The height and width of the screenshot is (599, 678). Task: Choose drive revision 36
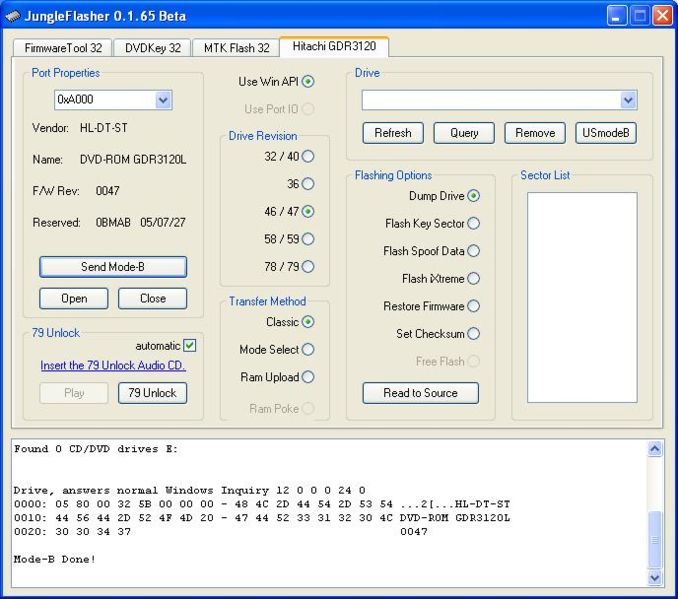[x=308, y=184]
